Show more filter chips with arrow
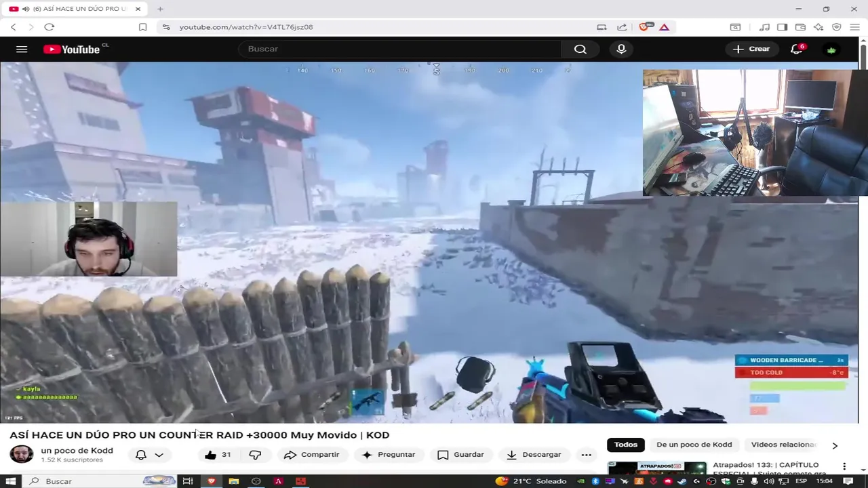Screen dimensions: 868x488 point(835,445)
